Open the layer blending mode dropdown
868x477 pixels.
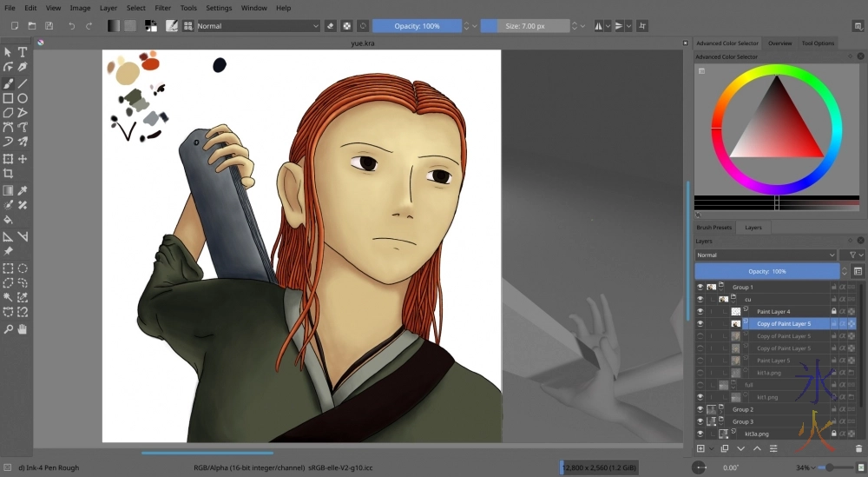(765, 255)
